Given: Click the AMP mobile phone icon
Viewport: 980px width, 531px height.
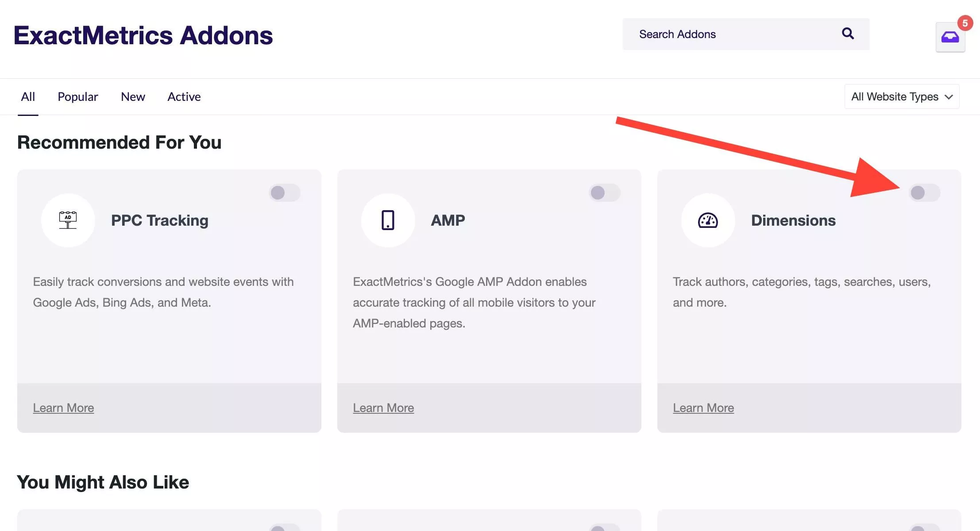Looking at the screenshot, I should point(388,220).
